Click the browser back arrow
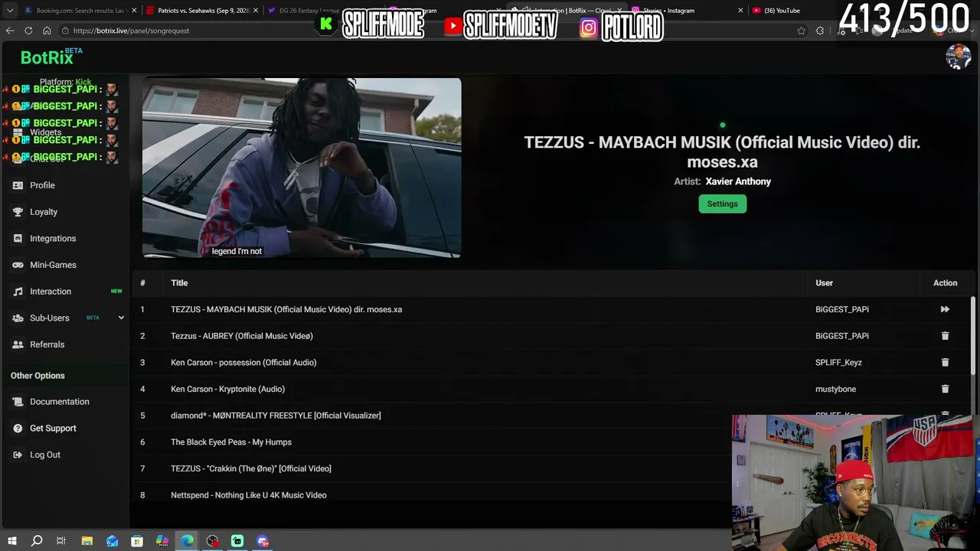Viewport: 980px width, 551px height. [x=10, y=31]
